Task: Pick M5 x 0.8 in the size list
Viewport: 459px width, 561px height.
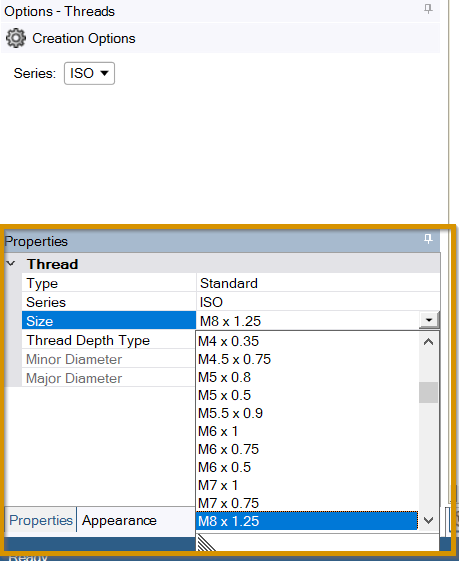Action: [x=308, y=377]
